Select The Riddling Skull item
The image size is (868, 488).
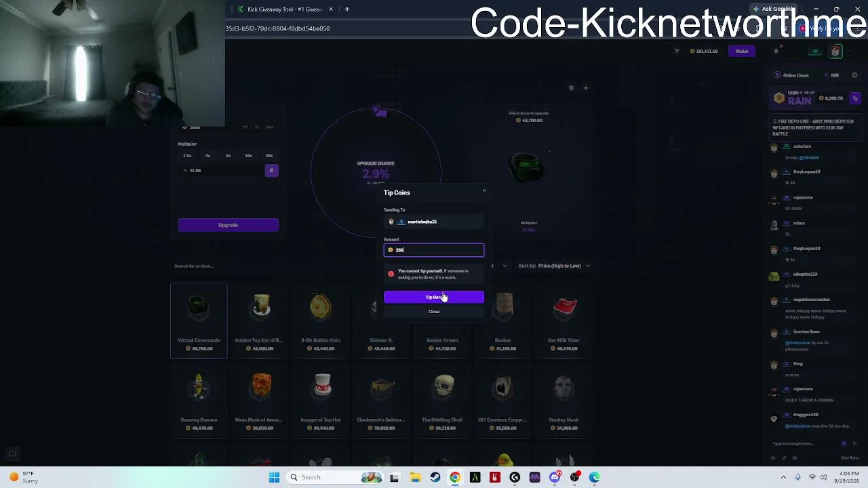(x=442, y=401)
